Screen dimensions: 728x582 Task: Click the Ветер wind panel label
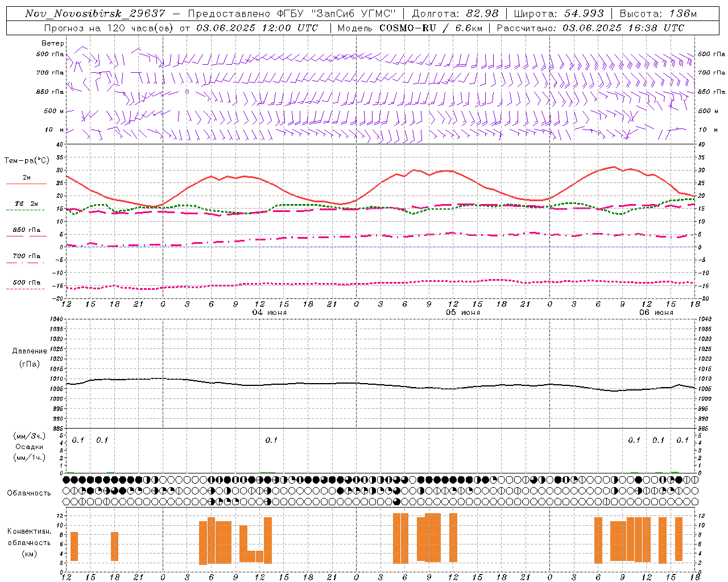[53, 43]
